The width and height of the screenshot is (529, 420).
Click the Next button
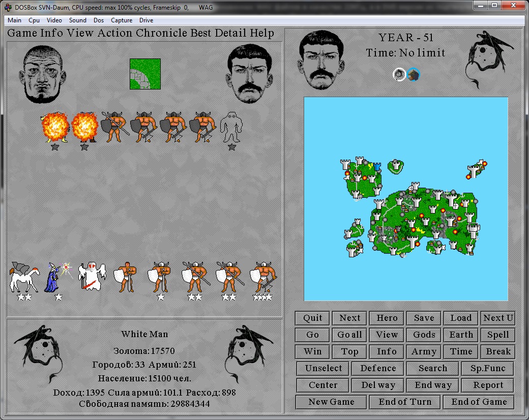coord(349,318)
